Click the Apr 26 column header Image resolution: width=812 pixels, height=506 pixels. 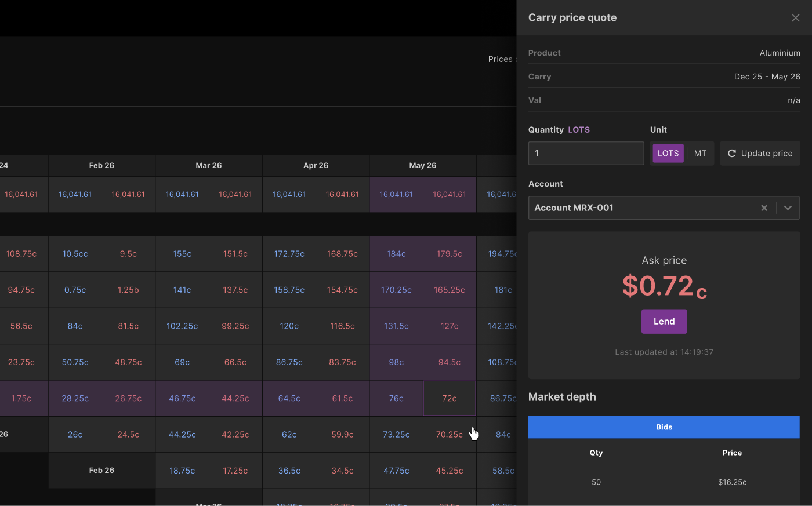pos(316,166)
